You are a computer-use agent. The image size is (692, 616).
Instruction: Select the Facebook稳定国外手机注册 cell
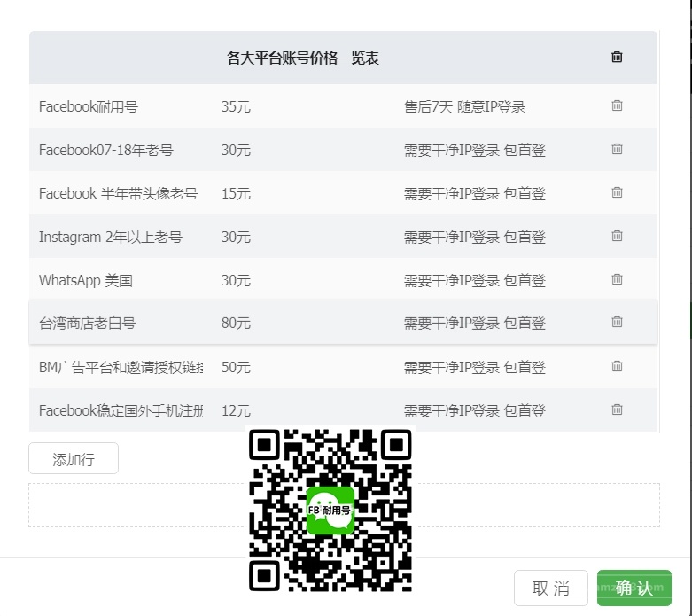(120, 410)
